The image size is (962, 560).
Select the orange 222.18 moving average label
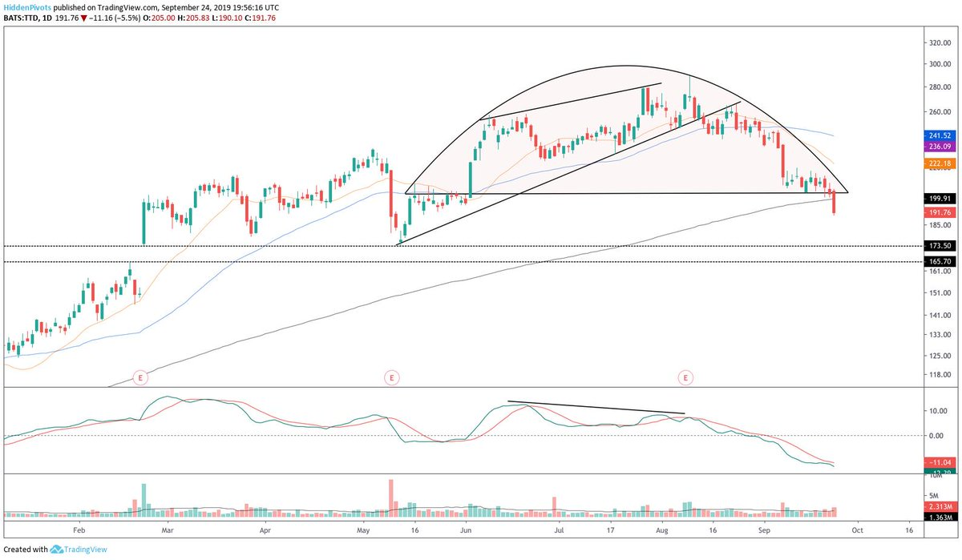tap(937, 163)
